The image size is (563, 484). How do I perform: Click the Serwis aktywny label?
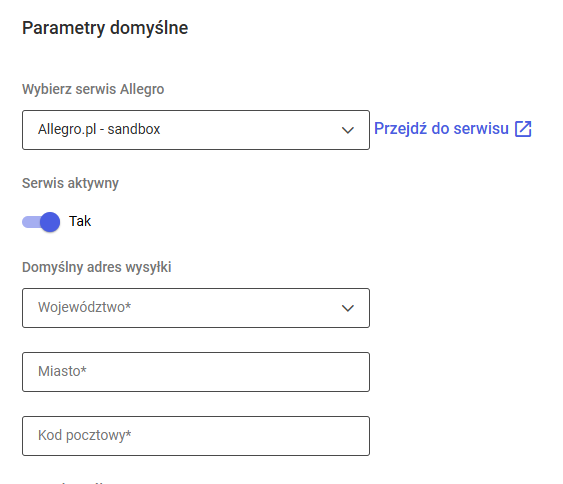(x=70, y=183)
